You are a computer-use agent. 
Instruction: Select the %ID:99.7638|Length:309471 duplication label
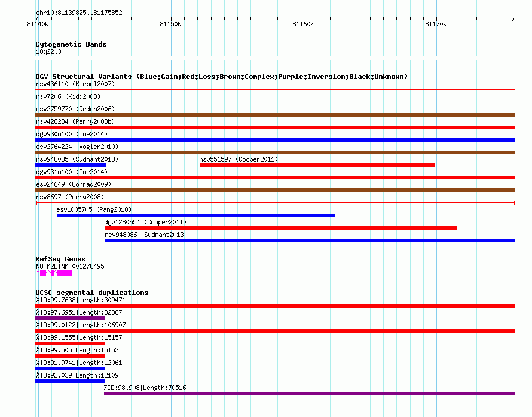81,300
